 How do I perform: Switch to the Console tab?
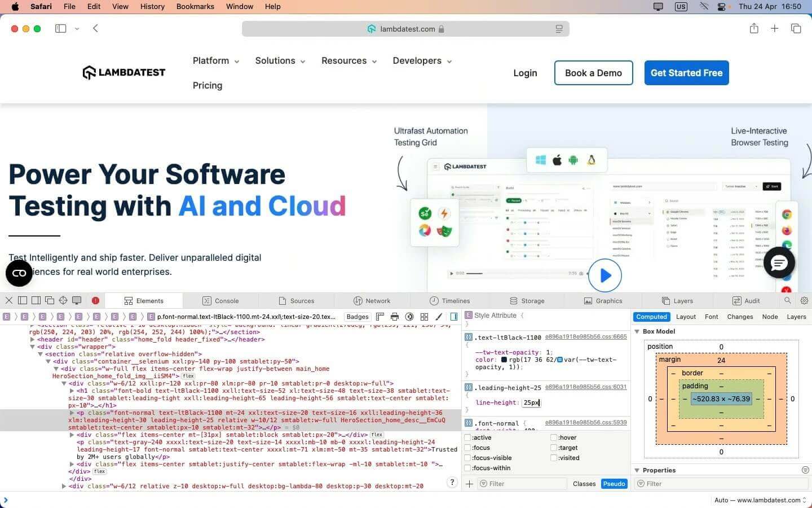tap(220, 301)
